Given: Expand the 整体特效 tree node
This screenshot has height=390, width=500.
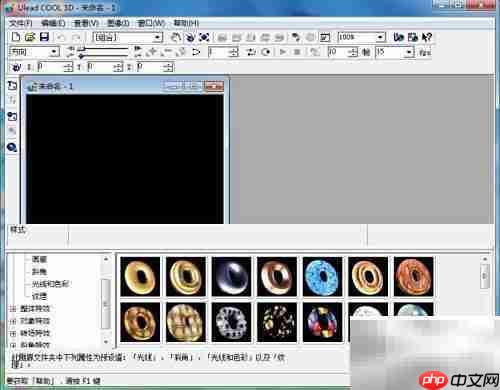Looking at the screenshot, I should (x=13, y=309).
